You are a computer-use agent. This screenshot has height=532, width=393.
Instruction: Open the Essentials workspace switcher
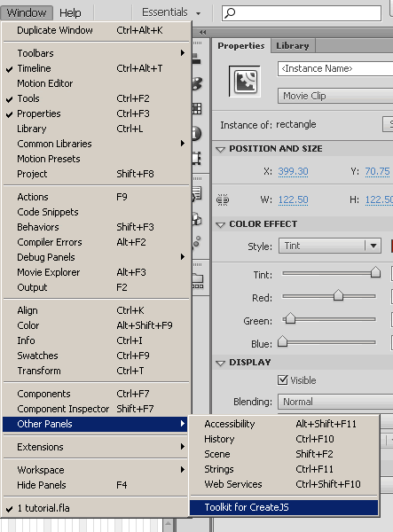[x=171, y=13]
